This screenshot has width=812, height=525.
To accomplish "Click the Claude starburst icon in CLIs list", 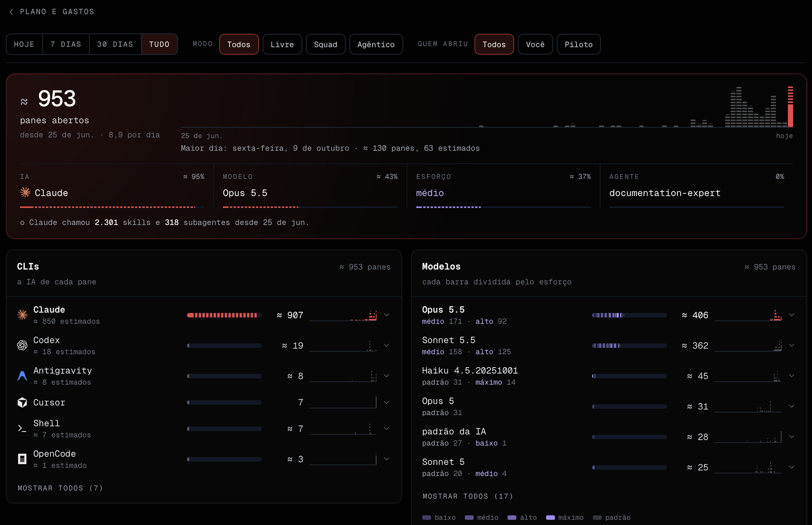I will click(22, 315).
